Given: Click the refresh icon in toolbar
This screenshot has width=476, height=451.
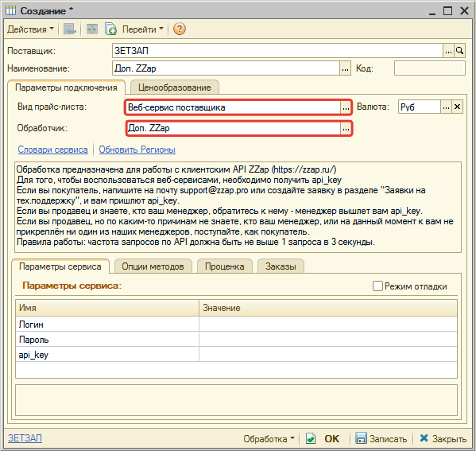Looking at the screenshot, I should 92,29.
